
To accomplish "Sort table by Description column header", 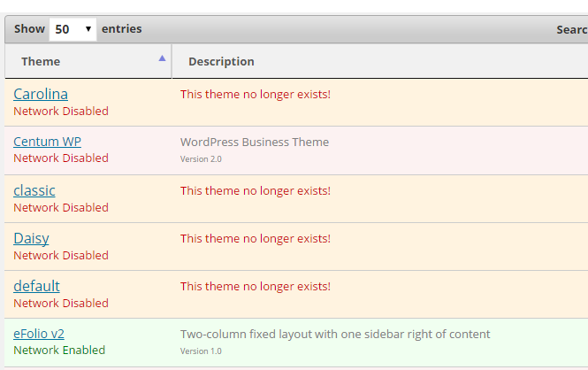I will click(221, 62).
